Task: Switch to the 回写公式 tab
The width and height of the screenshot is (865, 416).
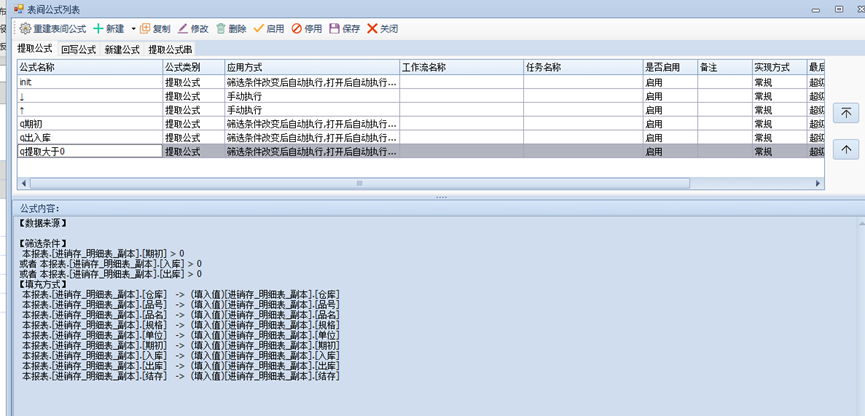Action: point(78,49)
